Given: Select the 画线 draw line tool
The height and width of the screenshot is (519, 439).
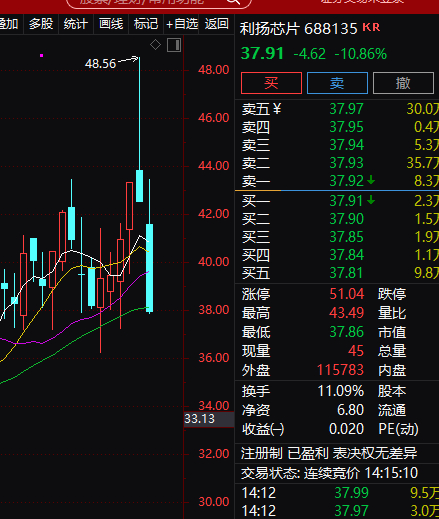Looking at the screenshot, I should pos(111,24).
